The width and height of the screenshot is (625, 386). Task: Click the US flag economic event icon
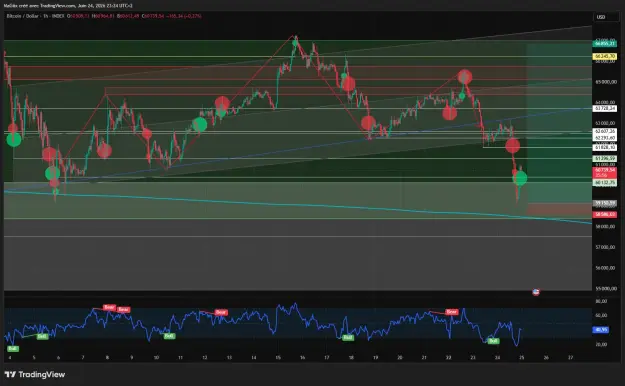[x=536, y=292]
